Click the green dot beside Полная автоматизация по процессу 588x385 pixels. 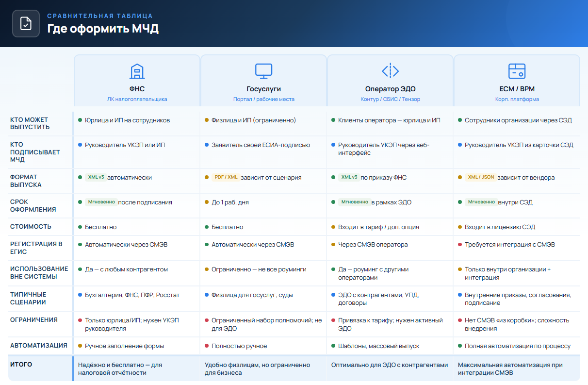click(x=459, y=346)
